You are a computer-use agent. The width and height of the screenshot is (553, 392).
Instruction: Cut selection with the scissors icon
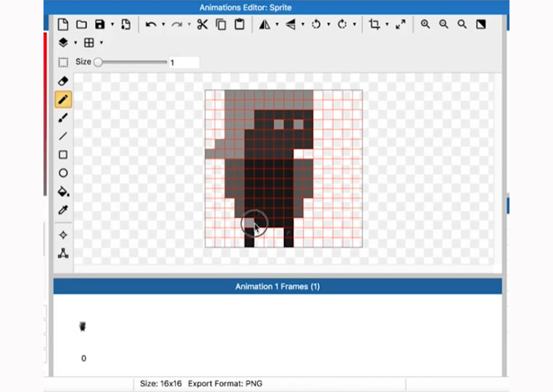coord(202,25)
